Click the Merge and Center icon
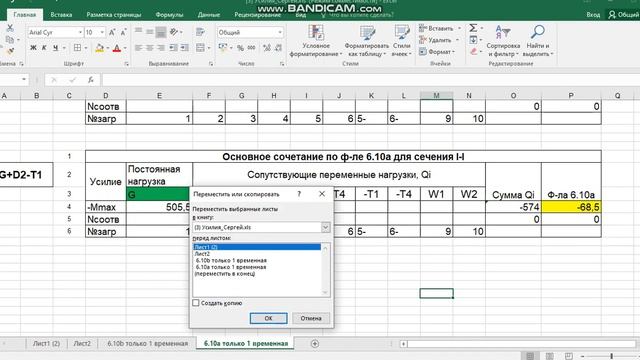 pos(200,48)
